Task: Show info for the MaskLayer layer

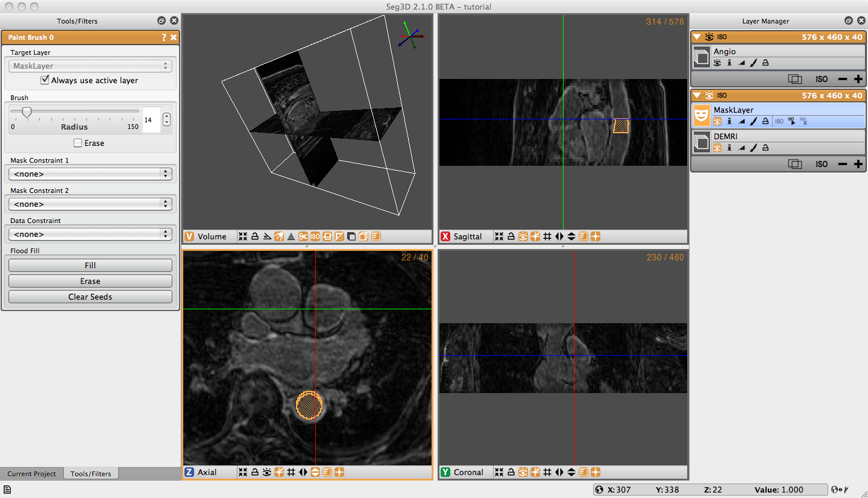Action: (729, 121)
